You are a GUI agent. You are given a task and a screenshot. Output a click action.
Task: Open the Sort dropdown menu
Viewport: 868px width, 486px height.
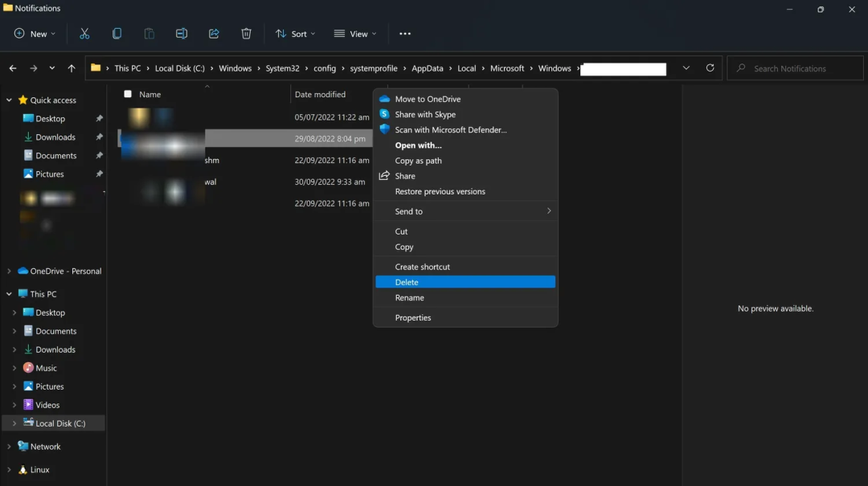(x=295, y=34)
